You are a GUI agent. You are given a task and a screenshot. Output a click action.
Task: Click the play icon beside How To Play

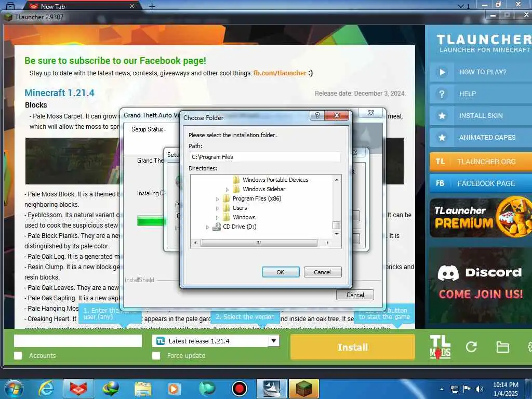(x=442, y=72)
